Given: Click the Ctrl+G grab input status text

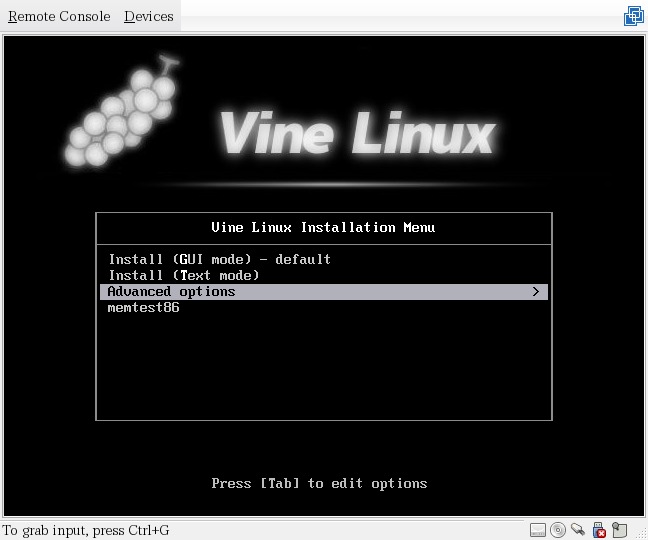Looking at the screenshot, I should pos(86,530).
